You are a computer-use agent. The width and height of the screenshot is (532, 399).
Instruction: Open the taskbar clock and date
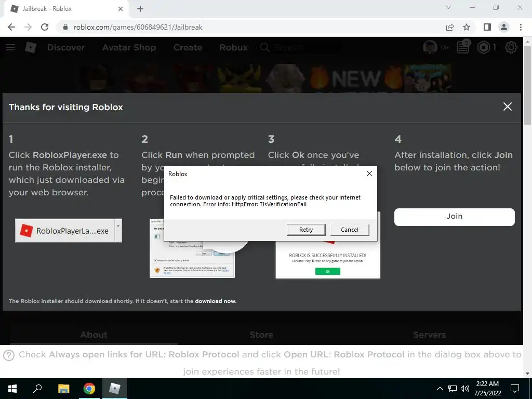tap(487, 389)
